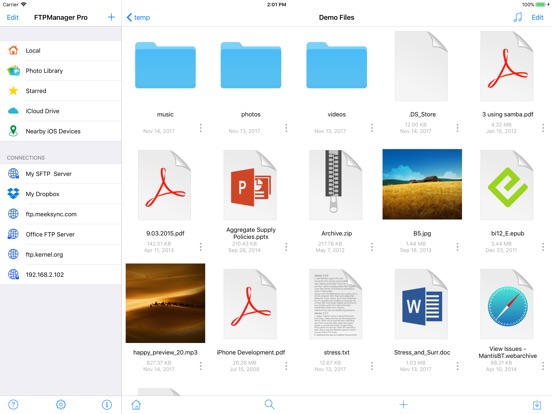Open the Starred items list
The width and height of the screenshot is (552, 414).
61,91
